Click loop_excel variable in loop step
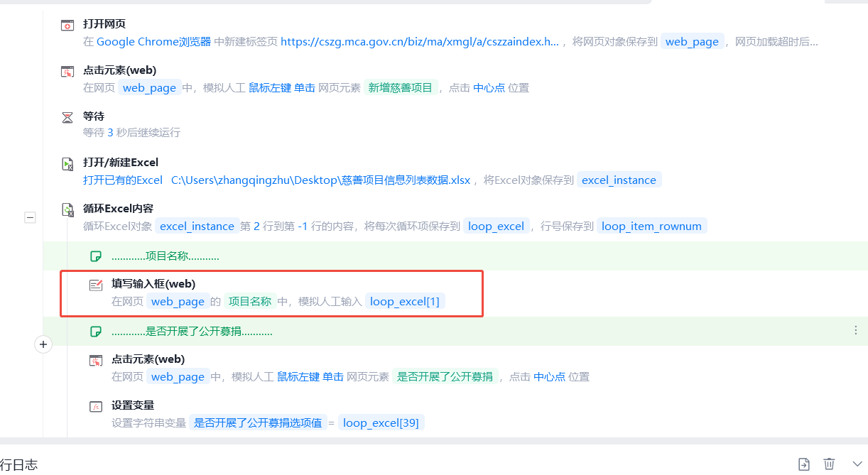Screen dimensions: 868x475 click(497, 226)
